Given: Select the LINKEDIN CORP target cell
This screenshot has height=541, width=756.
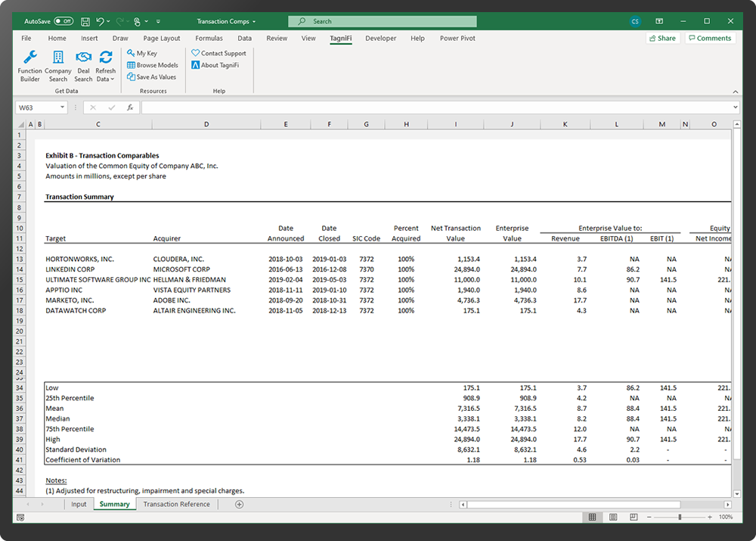Looking at the screenshot, I should click(70, 269).
